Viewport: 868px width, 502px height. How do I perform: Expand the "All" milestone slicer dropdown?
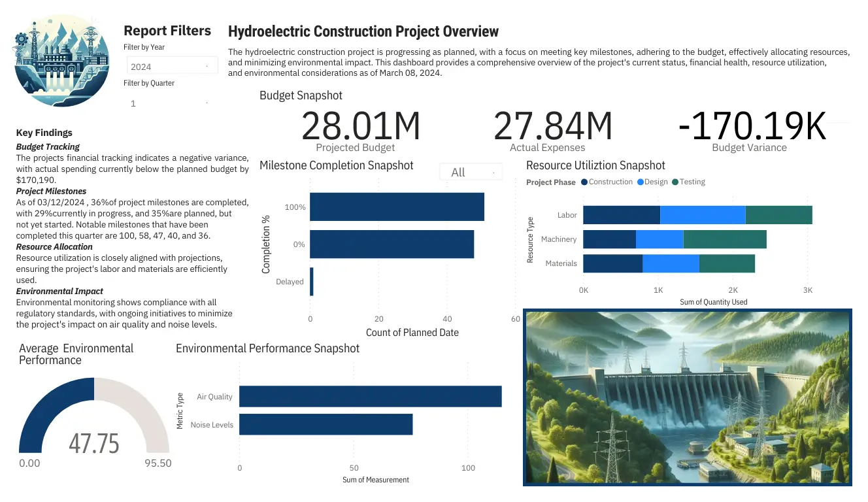[471, 171]
